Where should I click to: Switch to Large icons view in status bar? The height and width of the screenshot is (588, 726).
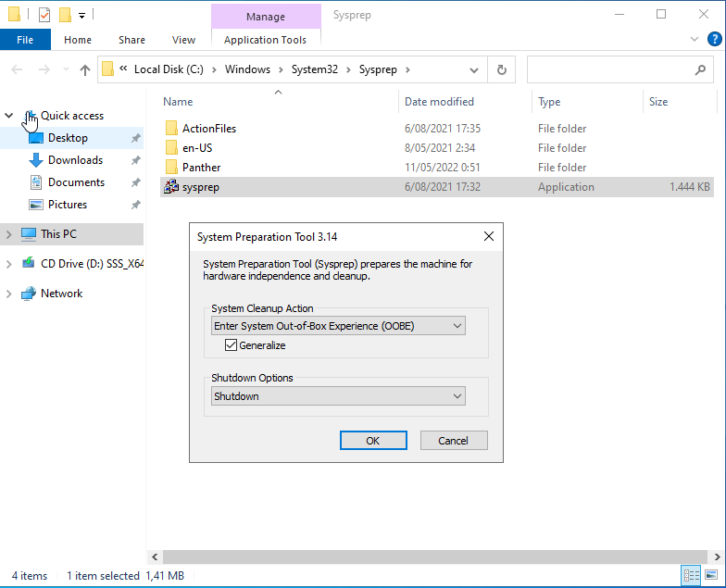(x=711, y=576)
